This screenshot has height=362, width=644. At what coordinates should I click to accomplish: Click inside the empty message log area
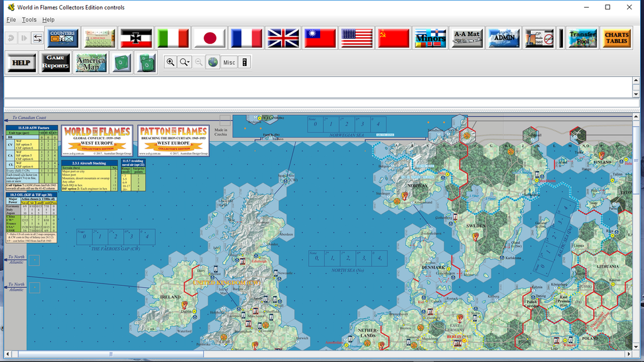coord(318,87)
